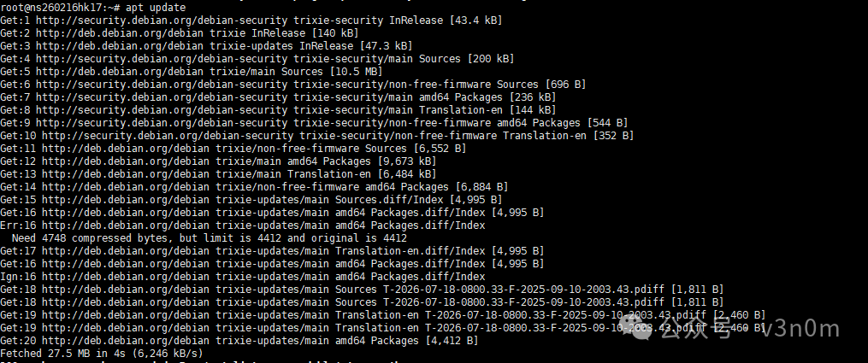Open the URL on the Get:11 line

click(126, 148)
